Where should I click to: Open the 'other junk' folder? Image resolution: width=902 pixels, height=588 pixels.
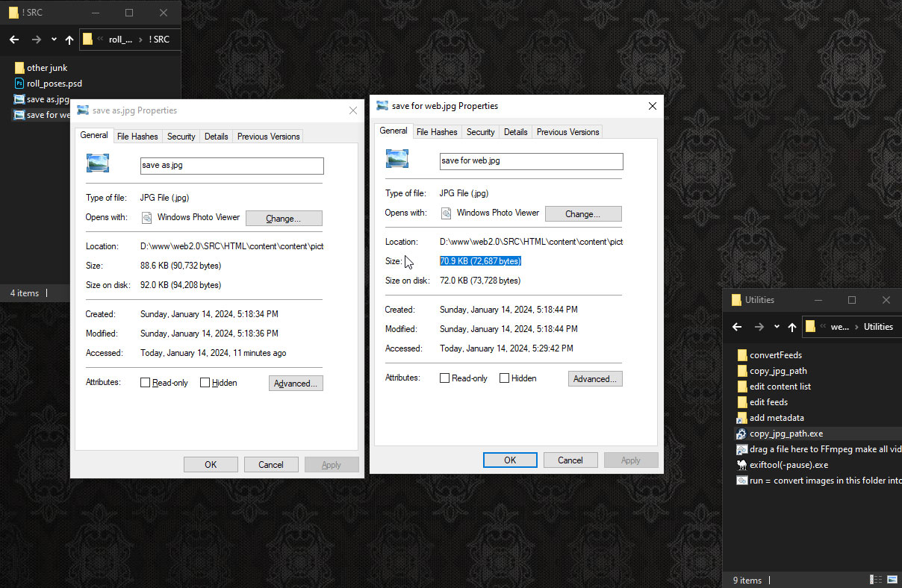(x=46, y=68)
